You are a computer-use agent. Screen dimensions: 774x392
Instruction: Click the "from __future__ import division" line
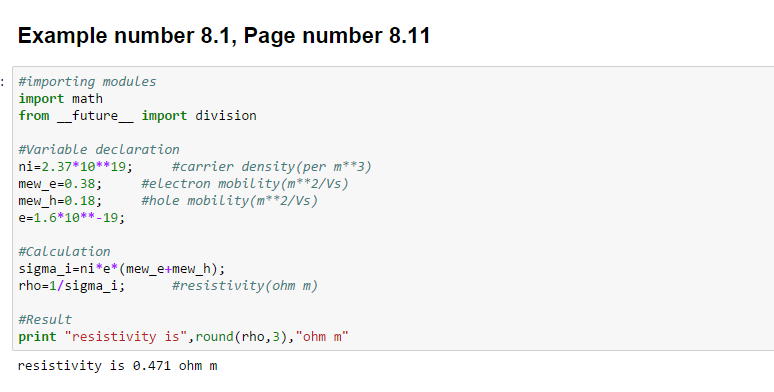pyautogui.click(x=138, y=116)
